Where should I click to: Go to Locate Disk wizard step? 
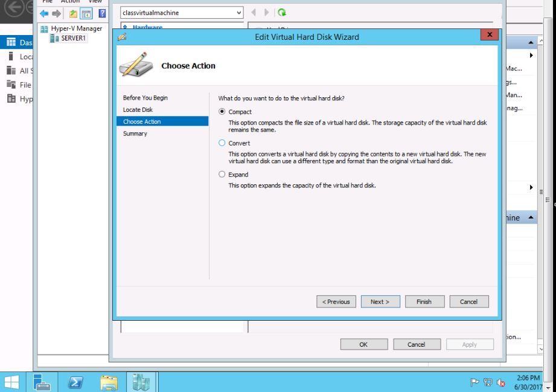[x=138, y=110]
